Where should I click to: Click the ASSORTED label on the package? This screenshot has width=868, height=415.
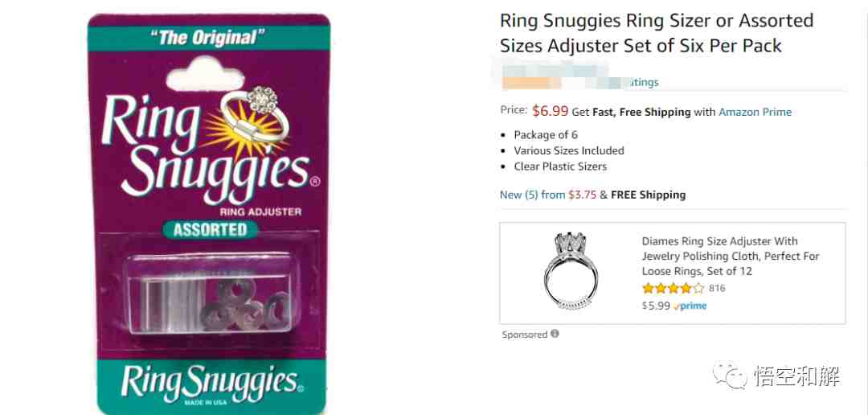[x=210, y=229]
